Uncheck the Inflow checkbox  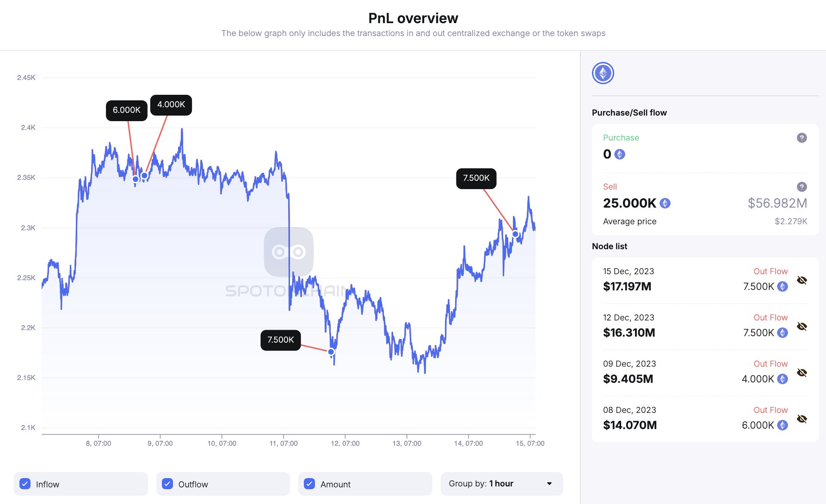click(x=25, y=484)
